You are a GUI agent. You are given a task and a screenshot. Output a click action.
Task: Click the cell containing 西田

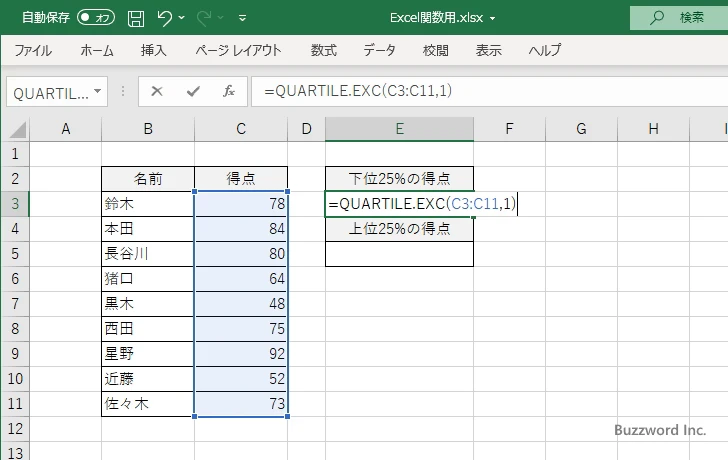(148, 329)
